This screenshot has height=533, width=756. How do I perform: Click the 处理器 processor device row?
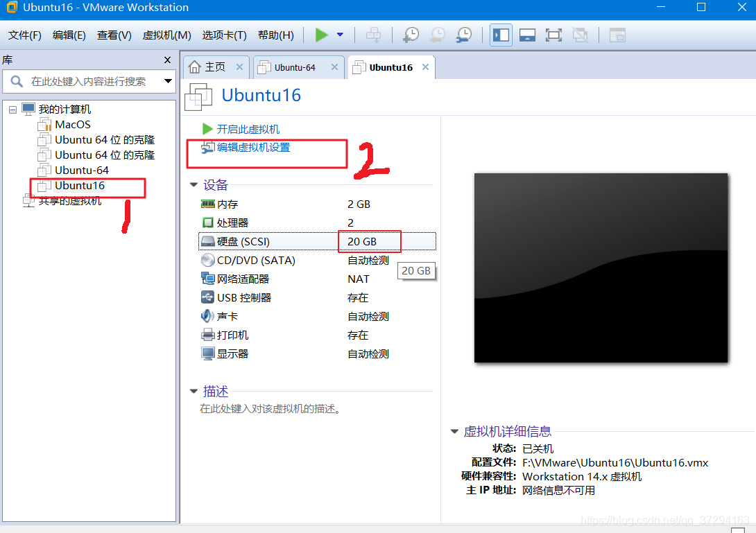317,222
